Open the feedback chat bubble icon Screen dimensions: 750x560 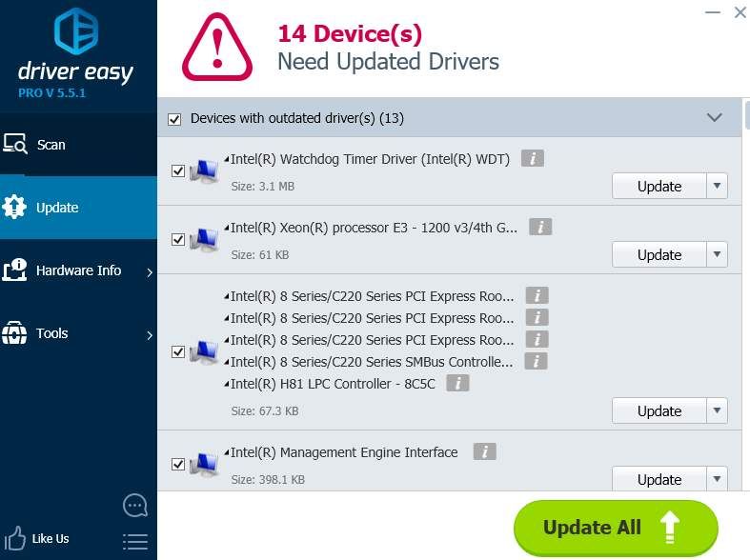[x=135, y=505]
